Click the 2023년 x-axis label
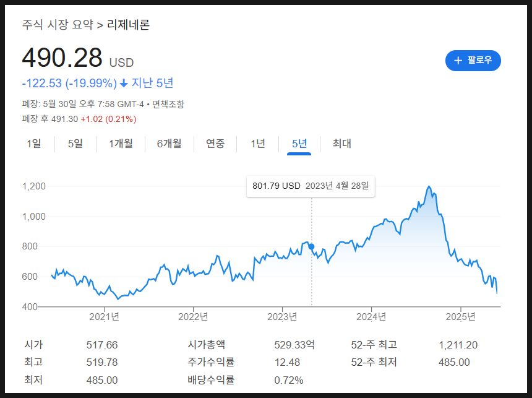 click(x=282, y=316)
